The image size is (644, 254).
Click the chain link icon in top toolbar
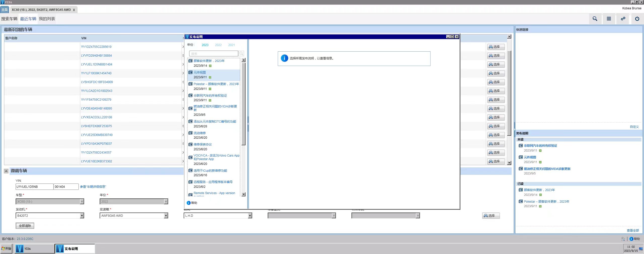coord(623,19)
